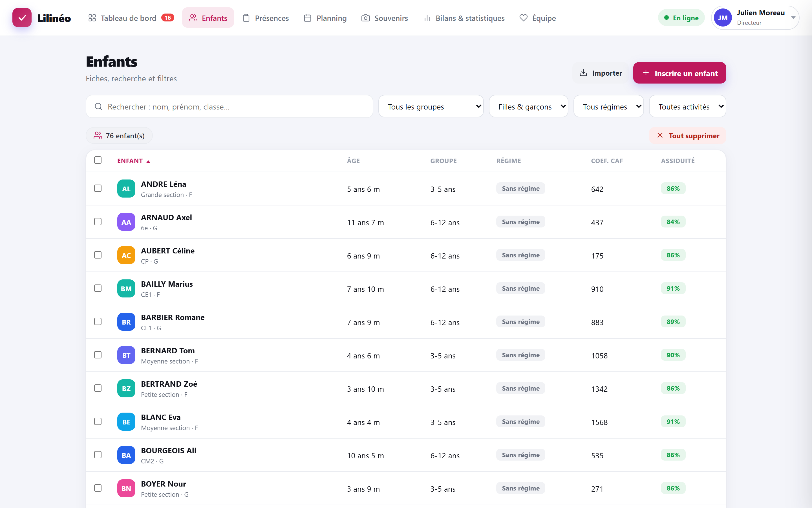Click the AC avatar for AUBERT Céline
Screen dimensions: 812x508
(x=126, y=255)
